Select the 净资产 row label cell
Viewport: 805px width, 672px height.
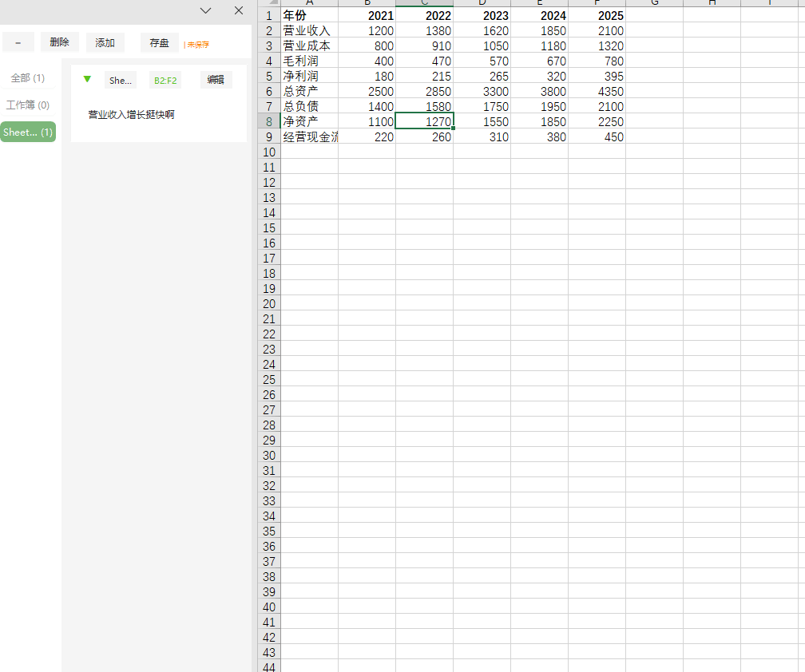pyautogui.click(x=310, y=121)
